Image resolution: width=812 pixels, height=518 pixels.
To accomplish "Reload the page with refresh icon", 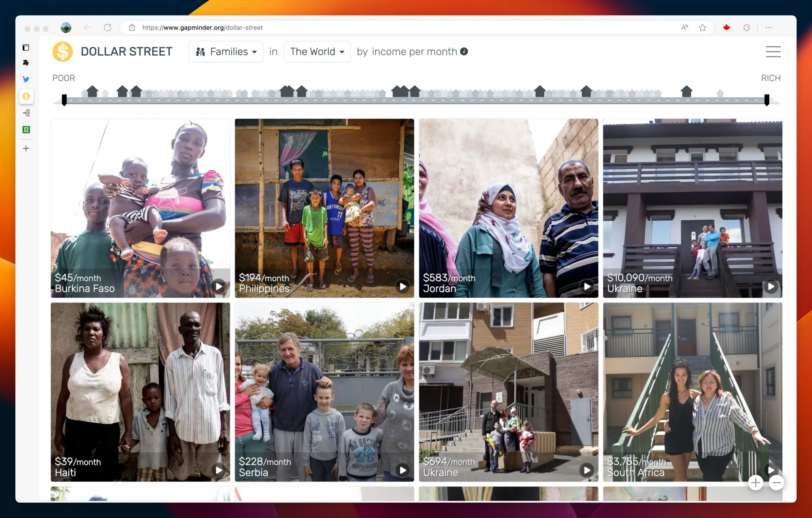I will [x=108, y=28].
